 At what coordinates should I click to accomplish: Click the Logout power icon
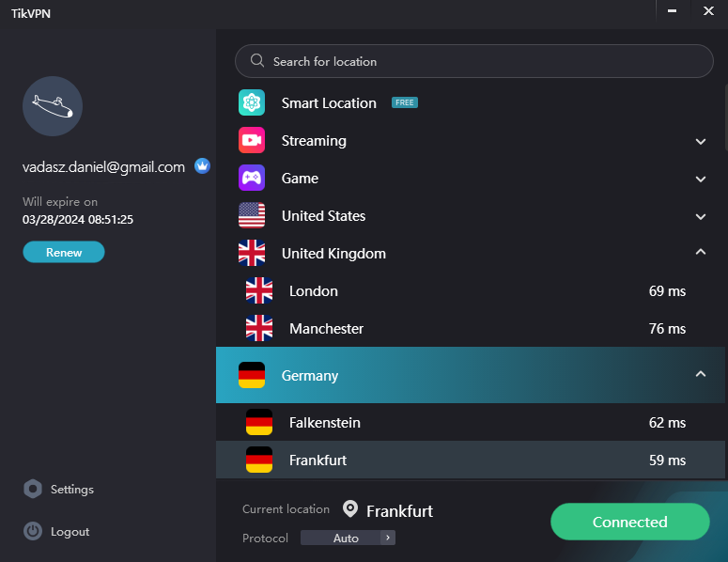coord(34,531)
